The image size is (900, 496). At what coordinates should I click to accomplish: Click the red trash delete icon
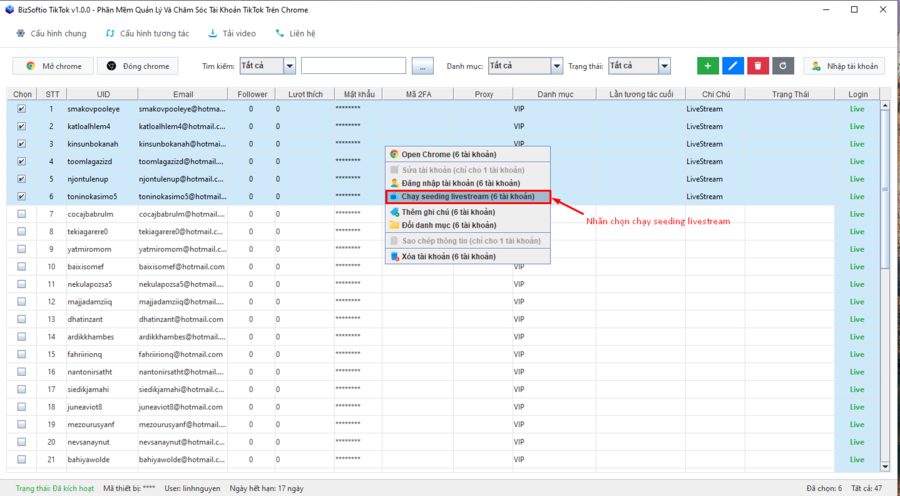[x=758, y=66]
